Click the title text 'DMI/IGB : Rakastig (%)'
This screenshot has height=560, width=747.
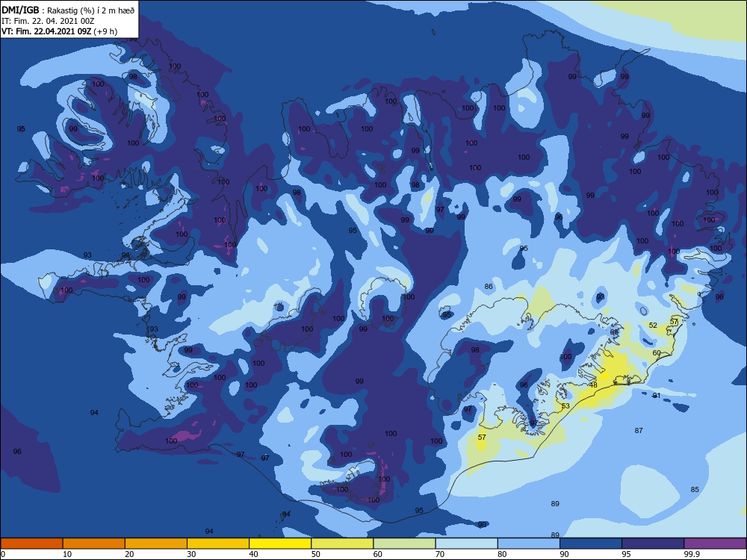pos(48,10)
